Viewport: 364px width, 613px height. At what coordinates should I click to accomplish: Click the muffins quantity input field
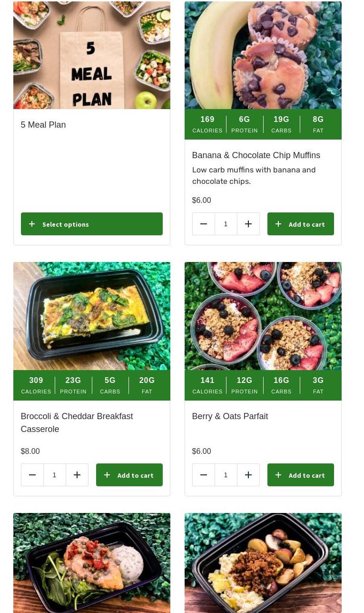[226, 224]
